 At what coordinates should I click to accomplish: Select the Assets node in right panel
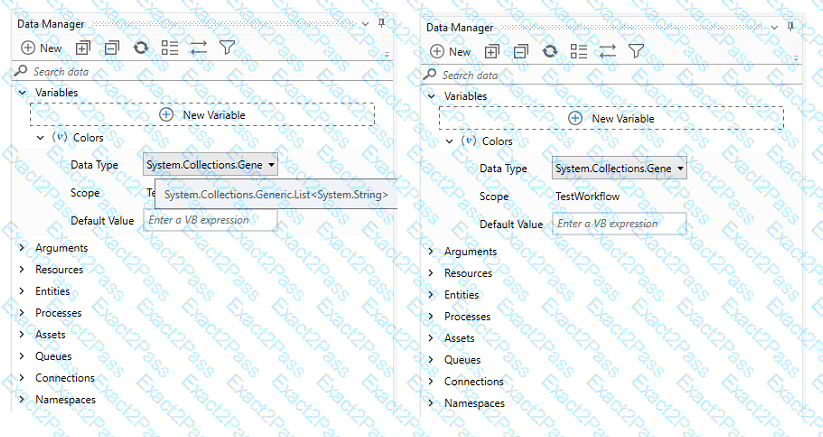click(x=461, y=338)
